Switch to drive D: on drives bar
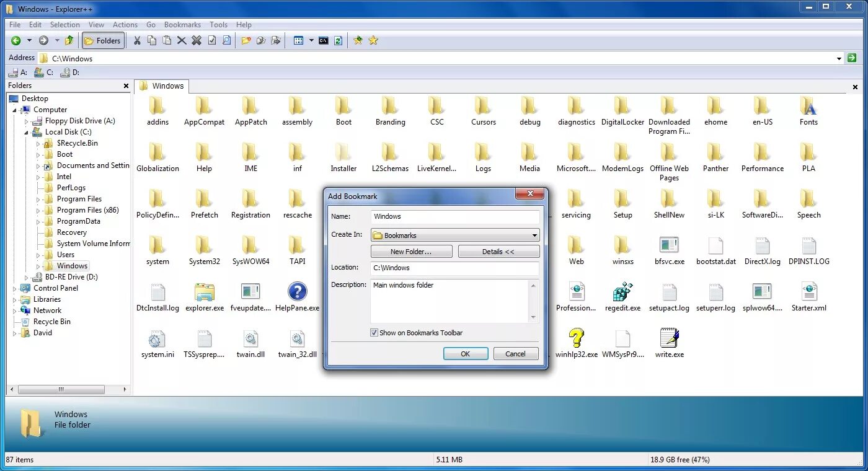Viewport: 868px width, 471px height. tap(70, 72)
